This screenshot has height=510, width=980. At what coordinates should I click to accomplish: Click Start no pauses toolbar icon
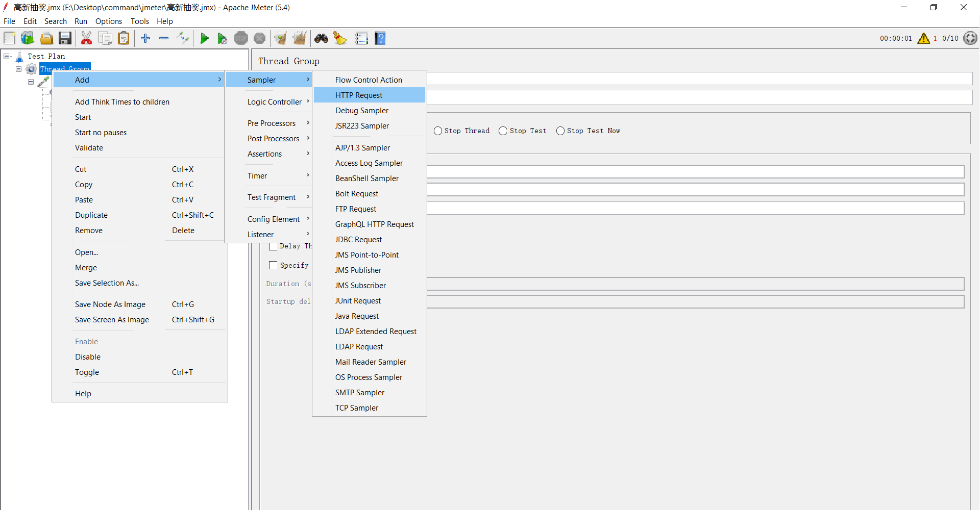tap(222, 38)
